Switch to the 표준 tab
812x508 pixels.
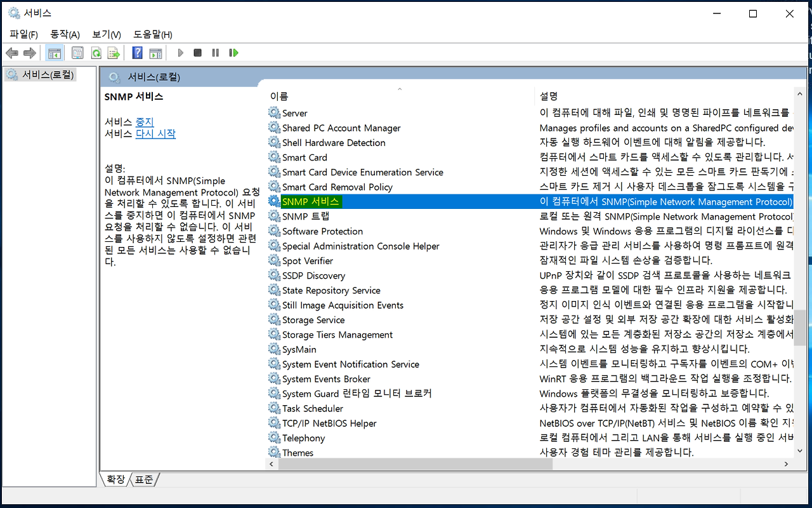pyautogui.click(x=144, y=479)
